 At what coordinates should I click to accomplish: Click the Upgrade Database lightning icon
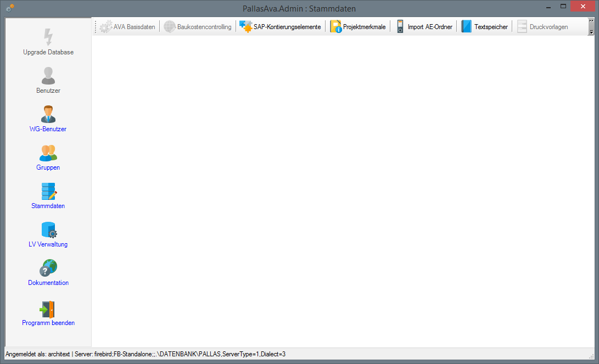(x=48, y=37)
